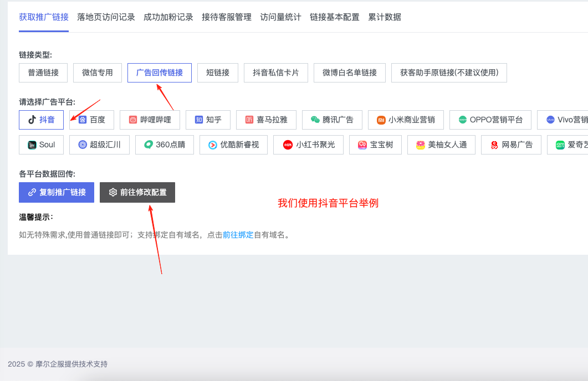This screenshot has height=381, width=588.
Task: Click the 温馨提示: heading
Action: point(36,217)
